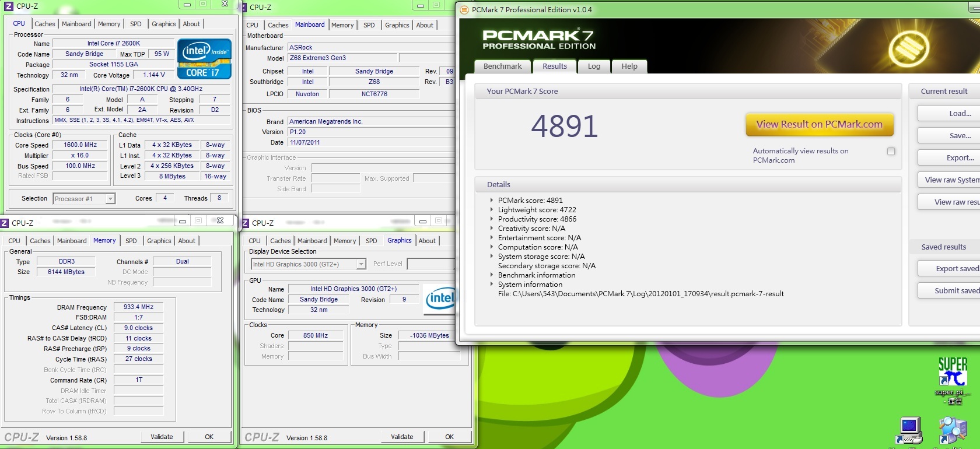Image resolution: width=980 pixels, height=449 pixels.
Task: Expand the Lightweight score details row
Action: pyautogui.click(x=491, y=209)
